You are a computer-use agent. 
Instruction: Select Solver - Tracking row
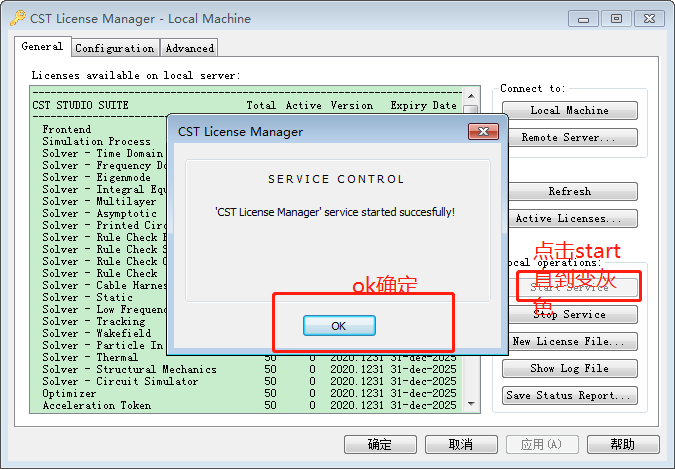(x=93, y=321)
